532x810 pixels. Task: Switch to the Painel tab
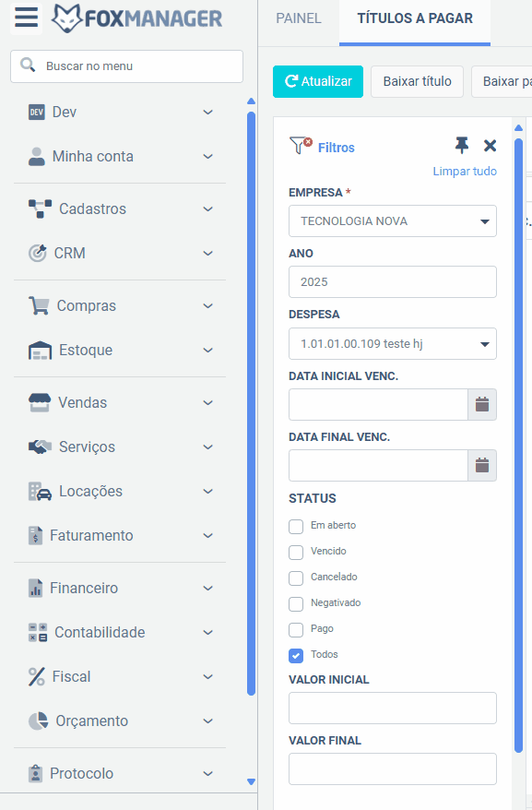(x=299, y=18)
